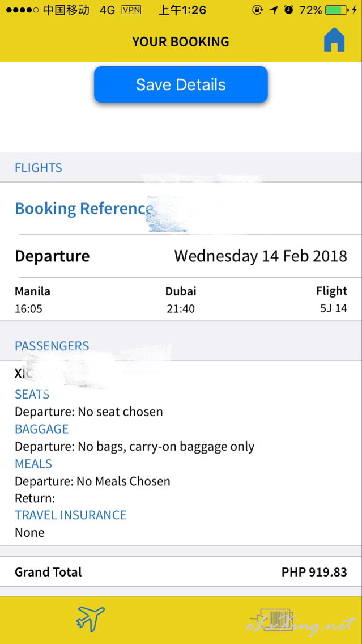Viewport: 362px width, 644px height.
Task: Tap the PASSENGERS section header
Action: click(52, 346)
